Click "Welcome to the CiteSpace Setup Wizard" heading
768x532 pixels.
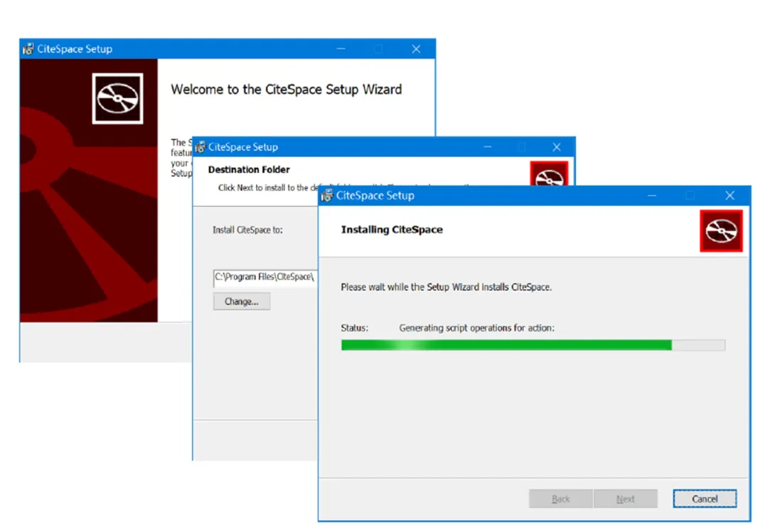tap(286, 90)
